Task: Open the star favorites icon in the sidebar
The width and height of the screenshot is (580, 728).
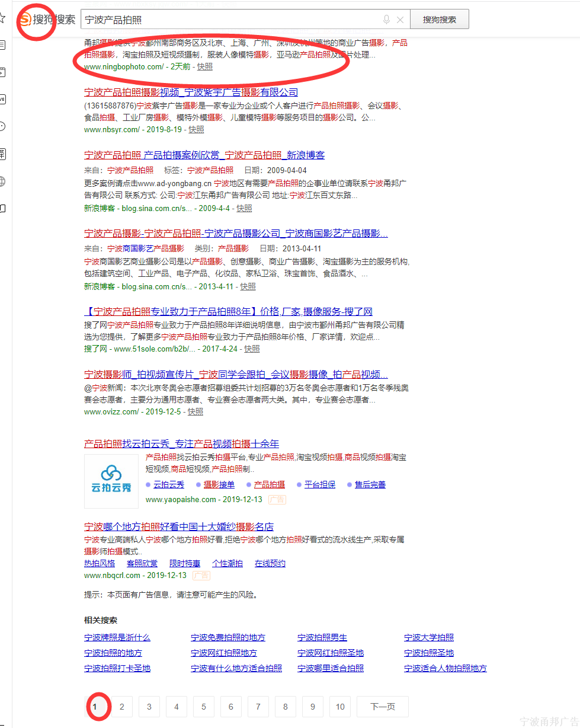Action: (2, 18)
